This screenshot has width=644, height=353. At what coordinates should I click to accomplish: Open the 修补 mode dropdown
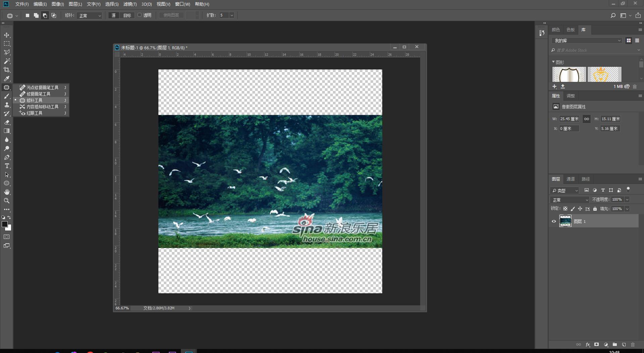click(89, 15)
